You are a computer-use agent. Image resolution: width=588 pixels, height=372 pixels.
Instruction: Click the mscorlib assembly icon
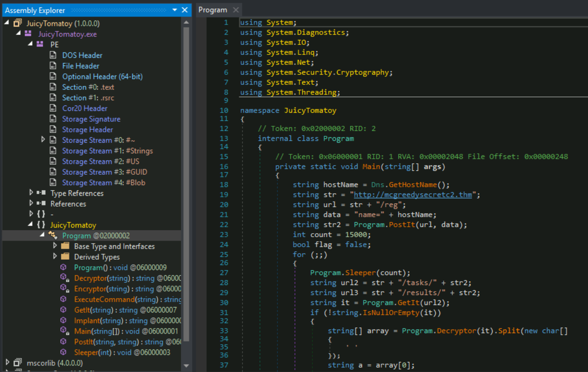click(17, 363)
